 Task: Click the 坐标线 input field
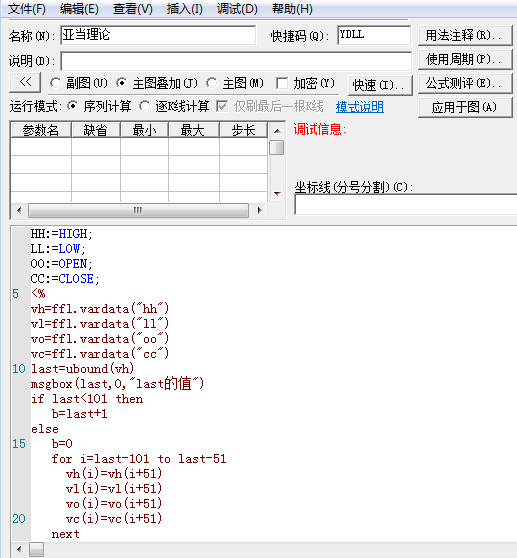406,204
